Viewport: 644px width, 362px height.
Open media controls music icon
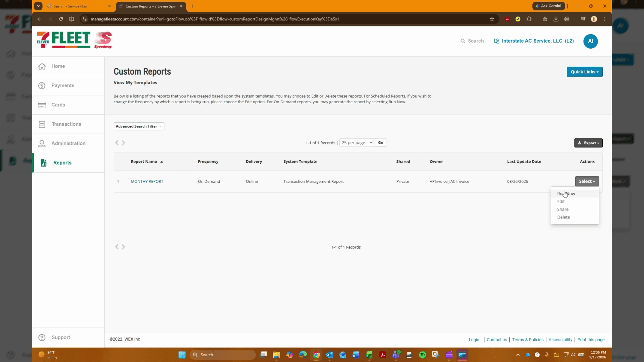pyautogui.click(x=583, y=19)
